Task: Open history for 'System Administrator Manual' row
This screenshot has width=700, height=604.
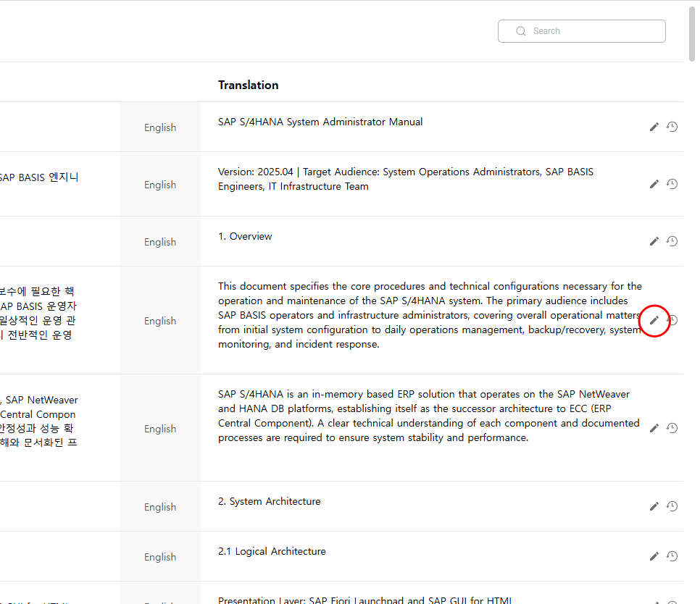Action: point(672,127)
